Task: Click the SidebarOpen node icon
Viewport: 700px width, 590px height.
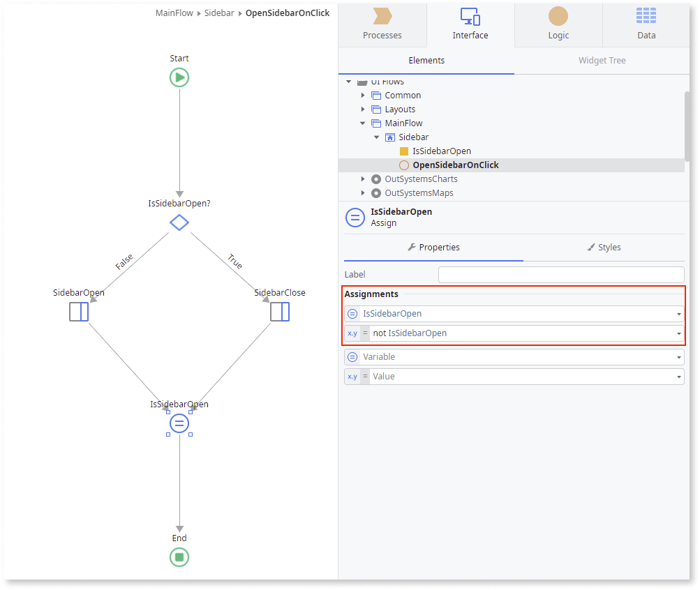Action: click(79, 312)
